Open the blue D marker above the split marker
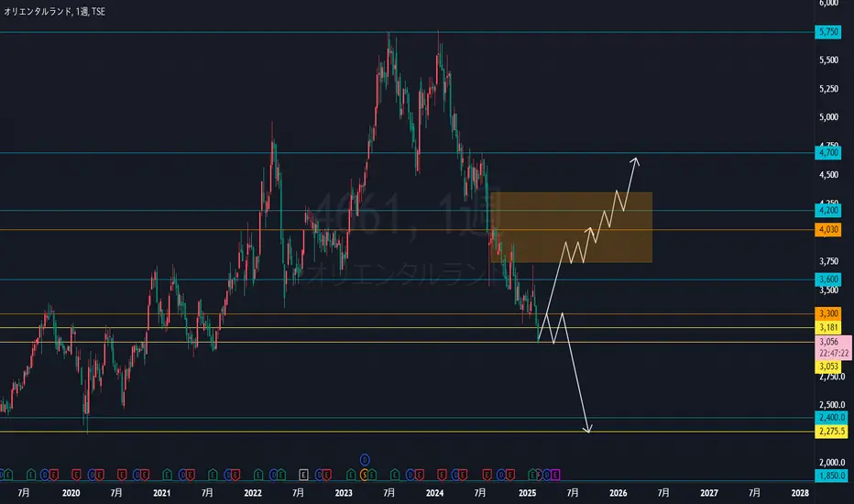The image size is (854, 504). click(x=365, y=460)
